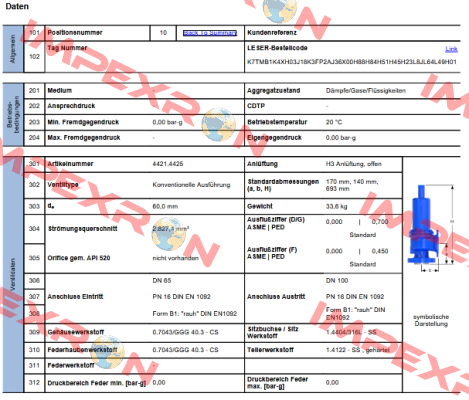Click the symbolische Darstellung caption
Image resolution: width=469 pixels, height=400 pixels.
(x=431, y=320)
